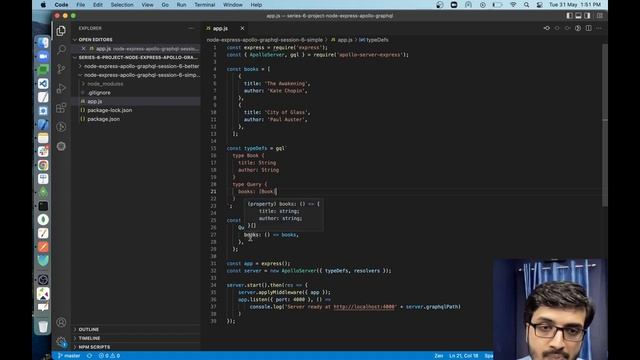640x360 pixels.
Task: Click the master branch in status bar
Action: tap(69, 356)
